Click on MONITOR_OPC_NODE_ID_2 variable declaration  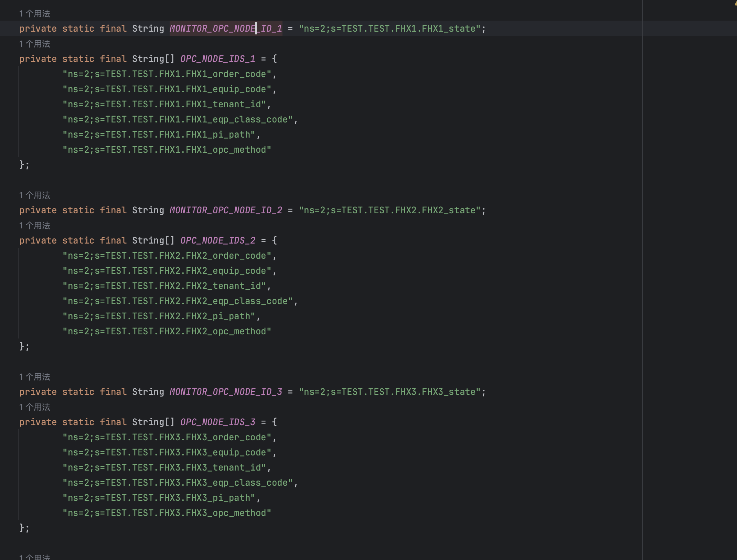(225, 210)
